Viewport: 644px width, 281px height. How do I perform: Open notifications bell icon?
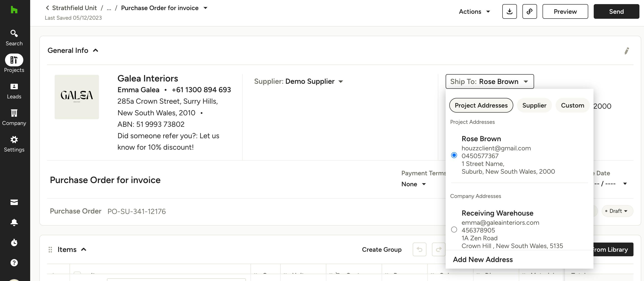click(x=14, y=222)
